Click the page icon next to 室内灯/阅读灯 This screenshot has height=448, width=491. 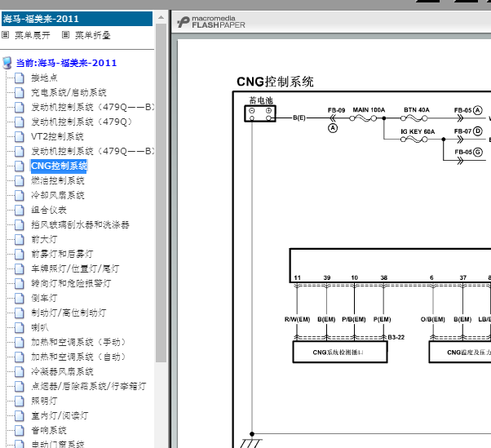(19, 415)
